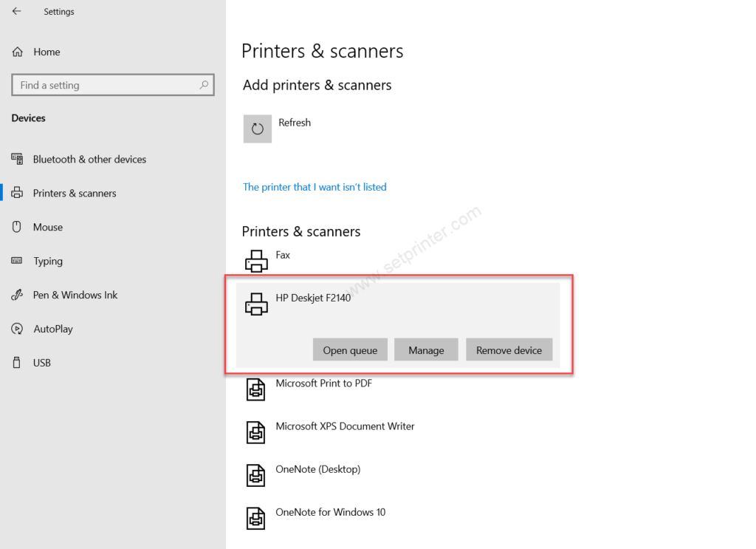The image size is (756, 549).
Task: Click the Home house icon
Action: pos(18,52)
